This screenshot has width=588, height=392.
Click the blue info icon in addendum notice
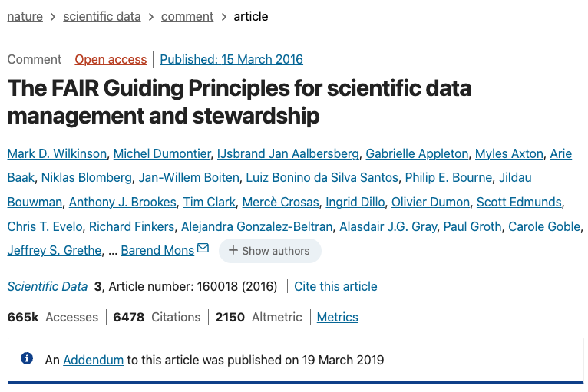pyautogui.click(x=27, y=358)
